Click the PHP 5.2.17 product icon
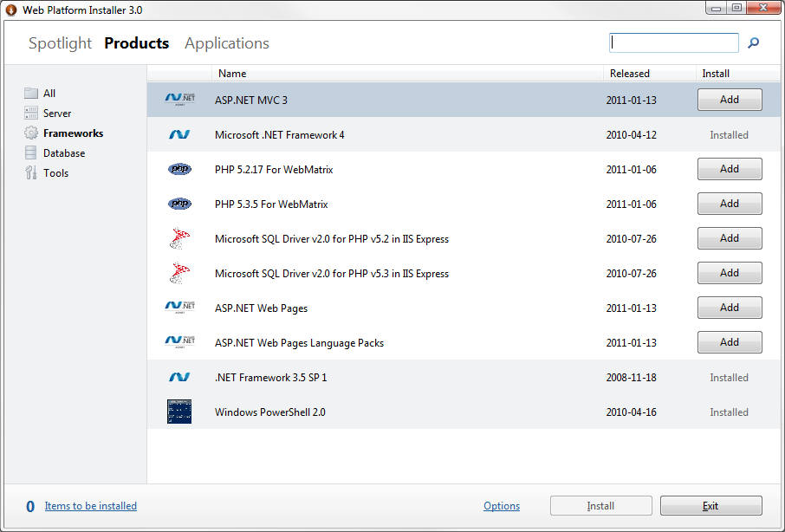 179,169
